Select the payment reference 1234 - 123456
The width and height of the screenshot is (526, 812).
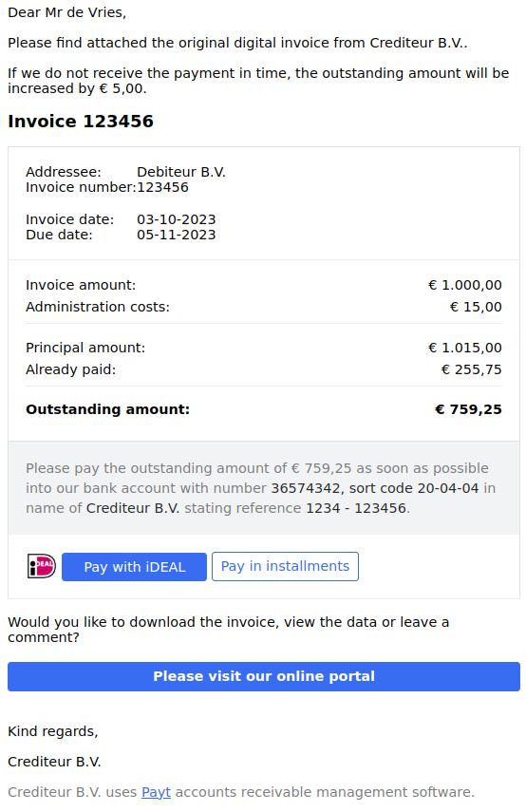tap(356, 508)
